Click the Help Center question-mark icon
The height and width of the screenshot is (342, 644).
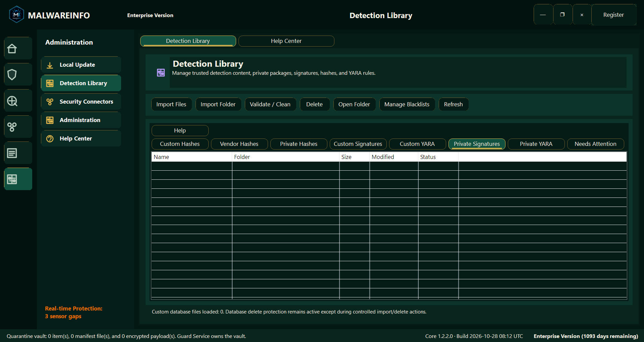coord(50,139)
